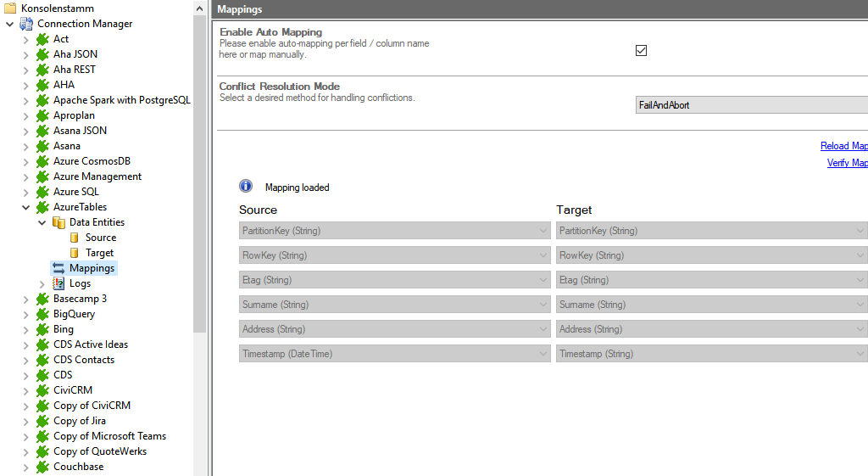Open the Conflict Resolution Mode dropdown

pos(751,105)
